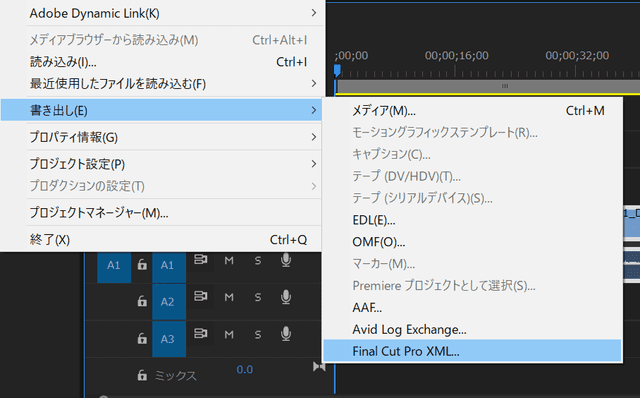
Task: Mute track A3 with M button
Action: pyautogui.click(x=229, y=334)
